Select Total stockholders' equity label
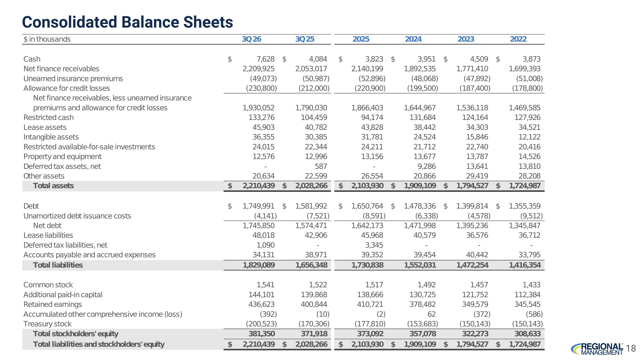Viewport: 644px width, 362px height. (x=76, y=334)
